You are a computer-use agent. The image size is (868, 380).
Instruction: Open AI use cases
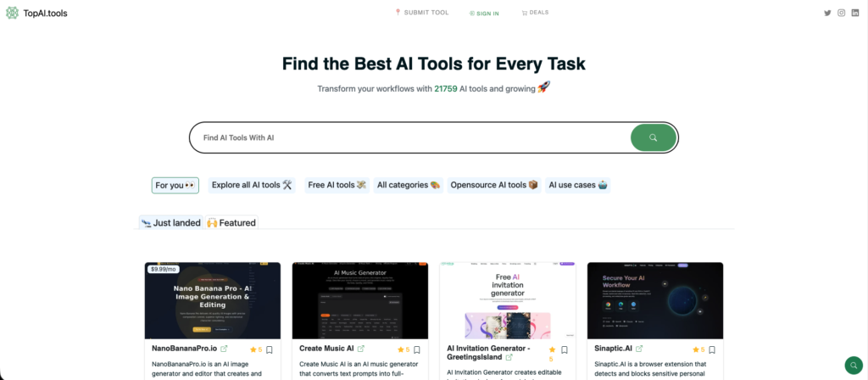577,185
